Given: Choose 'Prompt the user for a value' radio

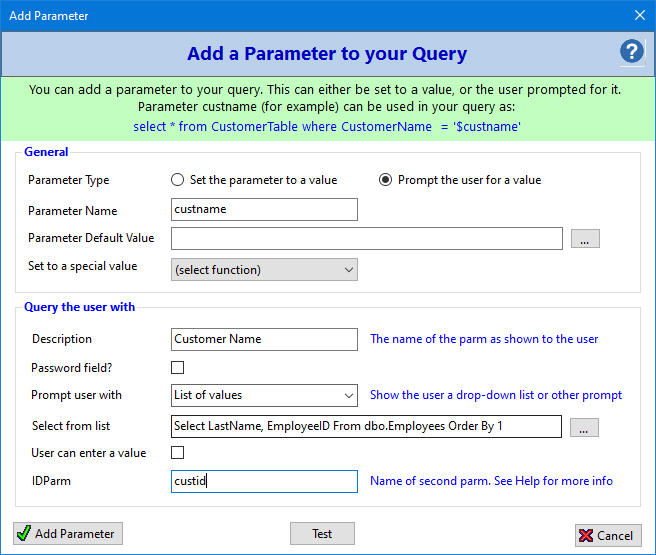Looking at the screenshot, I should tap(385, 180).
